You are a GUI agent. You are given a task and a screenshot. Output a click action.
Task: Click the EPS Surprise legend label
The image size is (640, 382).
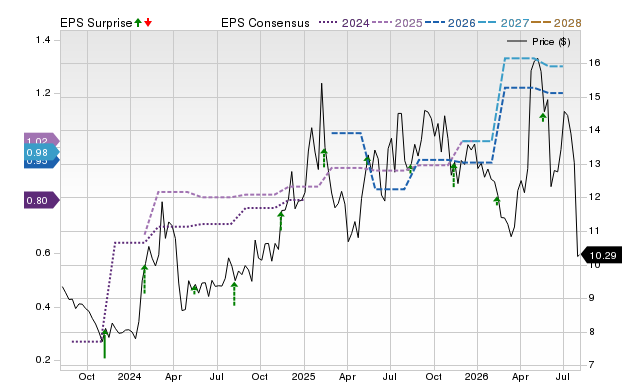click(96, 23)
